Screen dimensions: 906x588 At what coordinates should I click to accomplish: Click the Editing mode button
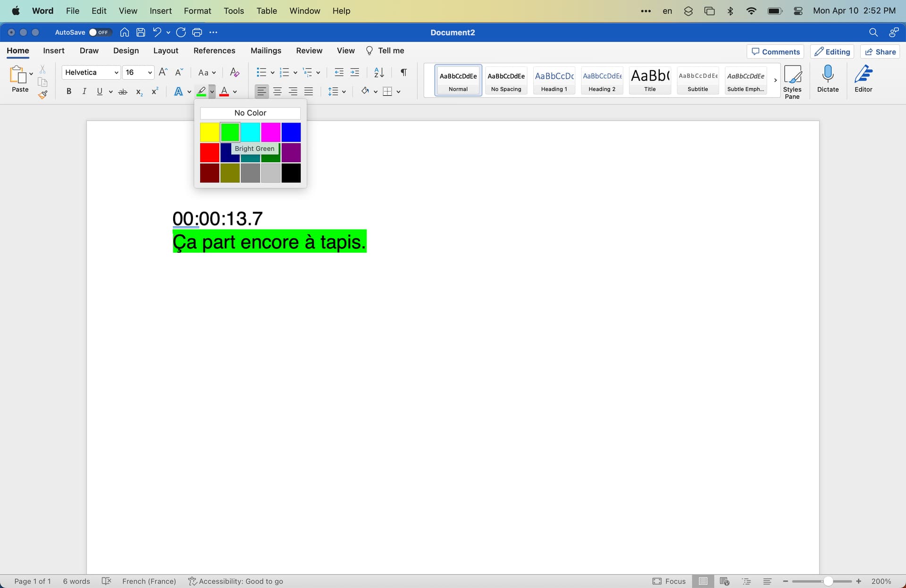coord(832,52)
